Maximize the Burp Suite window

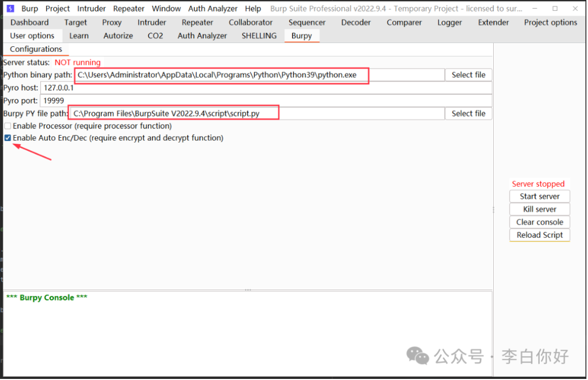(x=555, y=8)
